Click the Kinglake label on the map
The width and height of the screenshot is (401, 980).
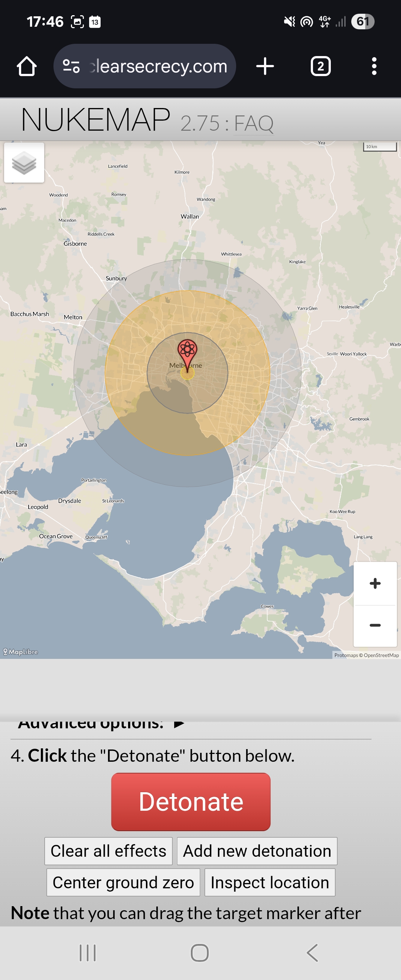coord(297,262)
